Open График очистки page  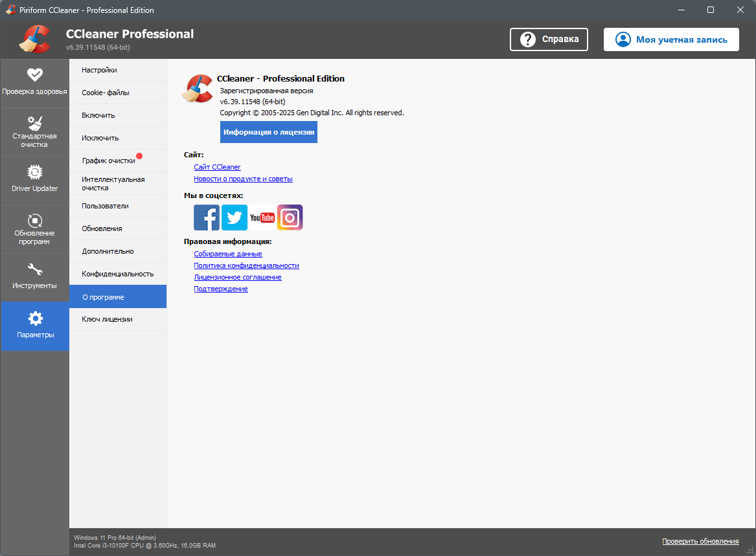point(118,161)
